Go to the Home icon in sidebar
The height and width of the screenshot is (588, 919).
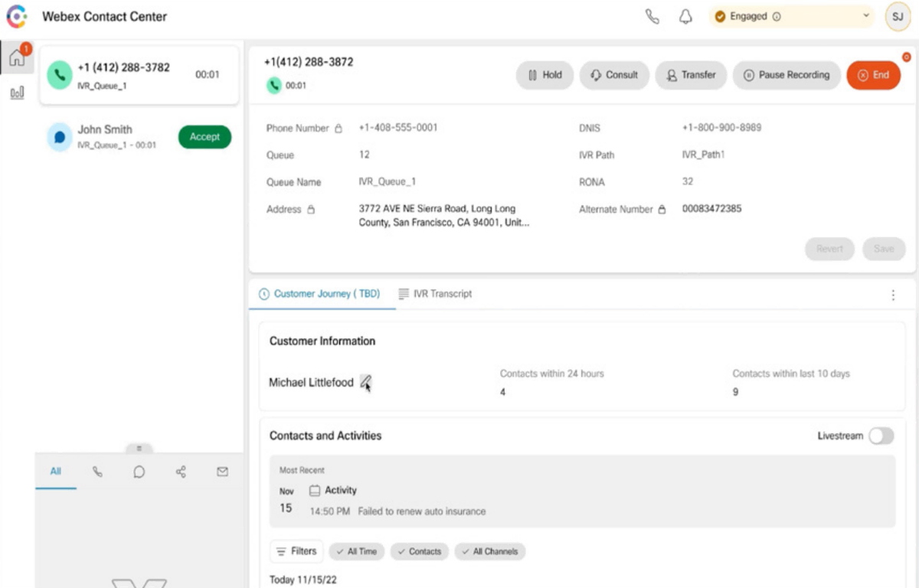(x=17, y=57)
